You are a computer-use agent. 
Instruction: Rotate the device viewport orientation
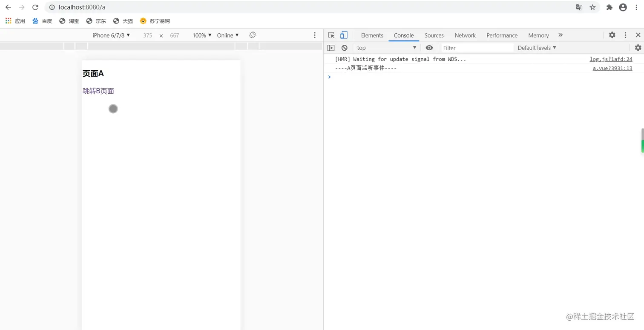tap(253, 35)
